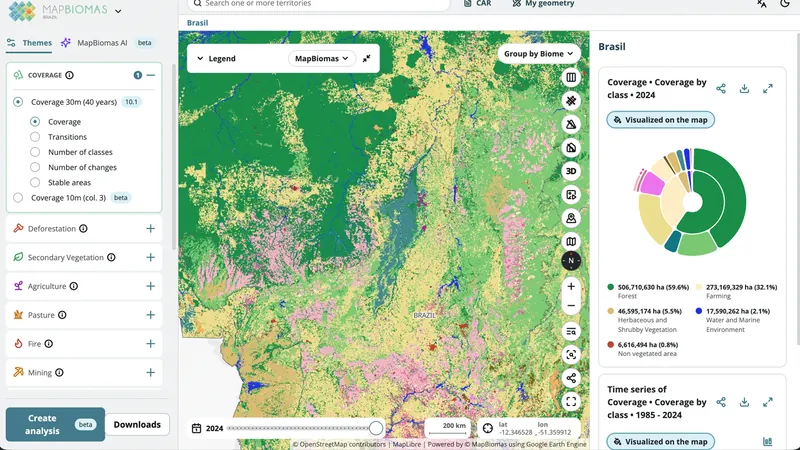The height and width of the screenshot is (450, 800).
Task: Select Coverage 30m (40 years) radio
Action: [x=18, y=102]
